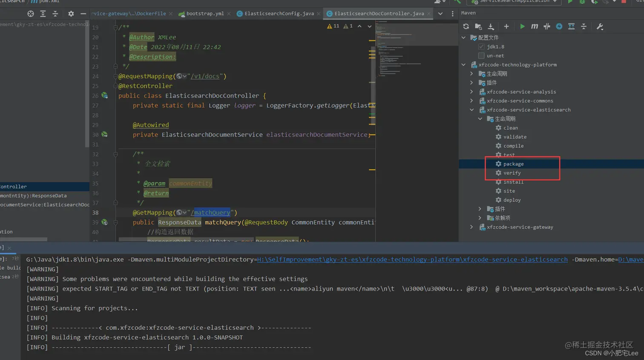Viewport: 644px width, 360px height.
Task: Click gutter icon beside line 26 class
Action: click(x=105, y=96)
